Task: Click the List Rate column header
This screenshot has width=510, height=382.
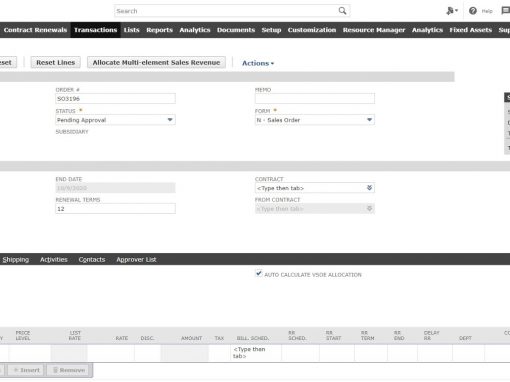Action: (75, 335)
